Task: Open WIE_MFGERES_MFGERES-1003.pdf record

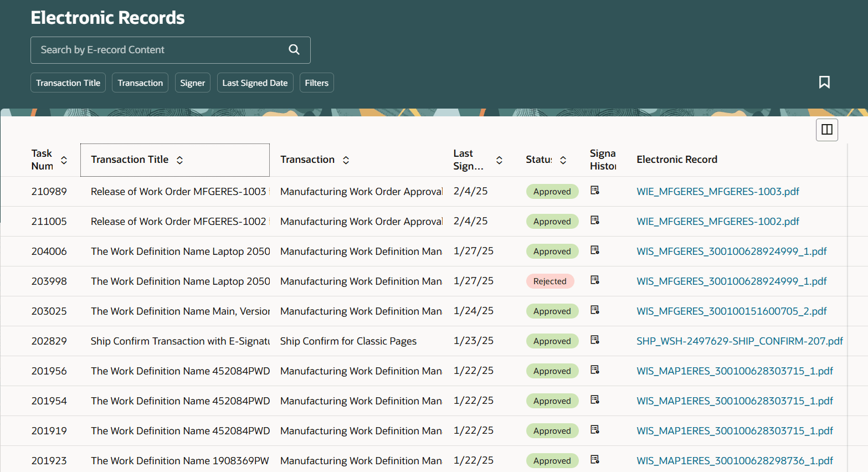Action: (x=717, y=191)
